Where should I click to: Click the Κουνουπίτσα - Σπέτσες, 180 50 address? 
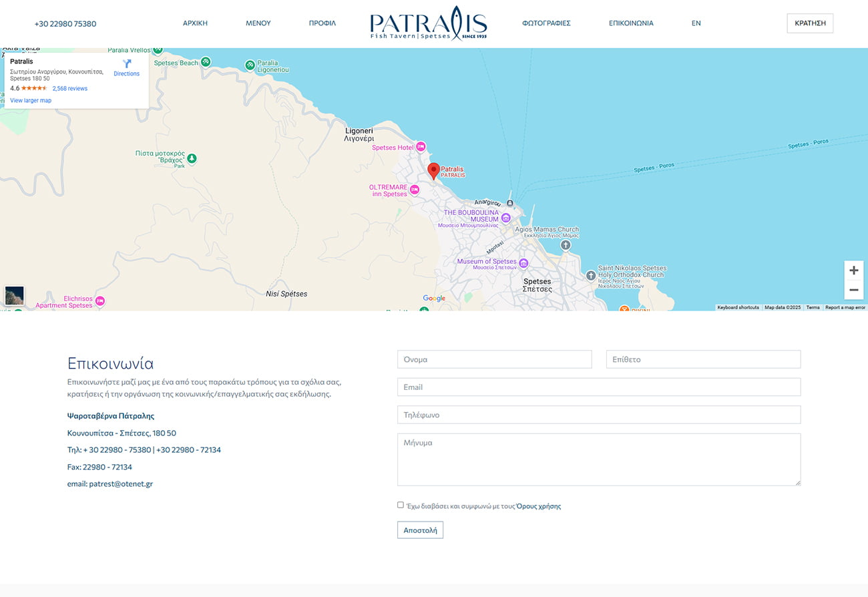point(122,433)
